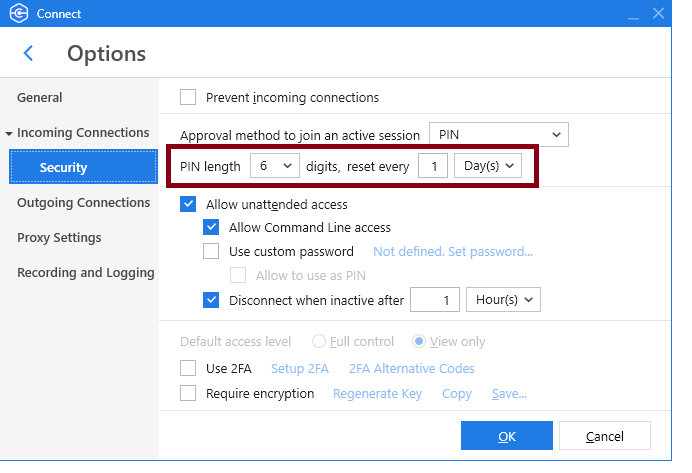The width and height of the screenshot is (692, 473).
Task: Uncheck Allow unattended access
Action: pos(188,205)
